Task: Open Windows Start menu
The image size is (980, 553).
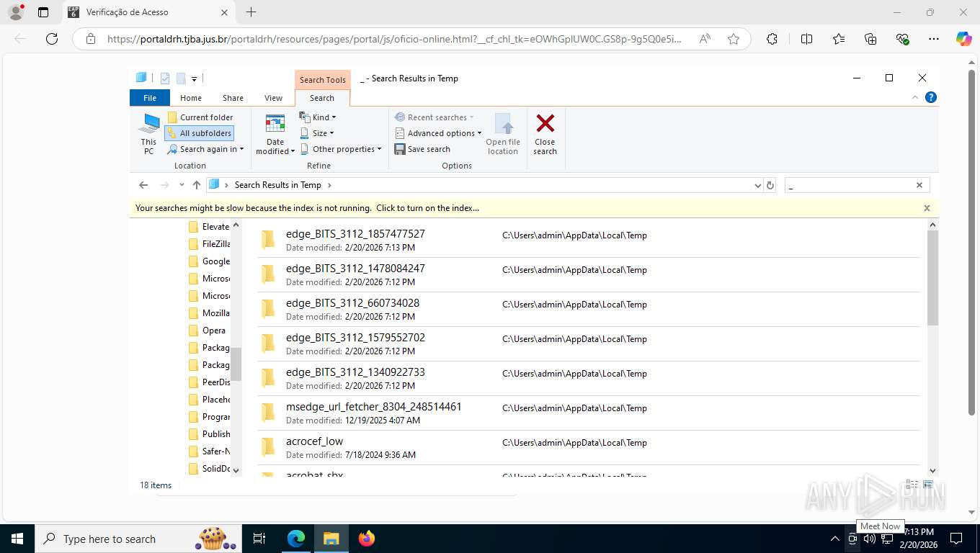Action: [17, 539]
